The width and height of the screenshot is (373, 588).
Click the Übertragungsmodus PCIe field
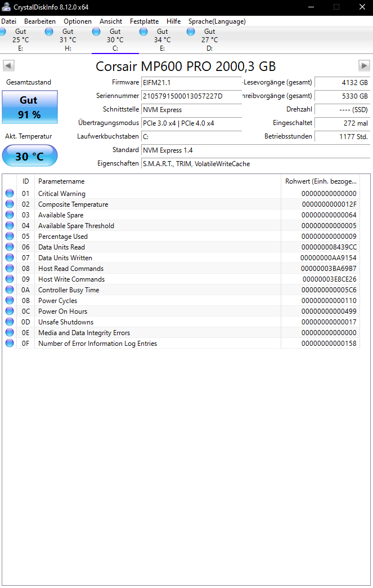(191, 123)
